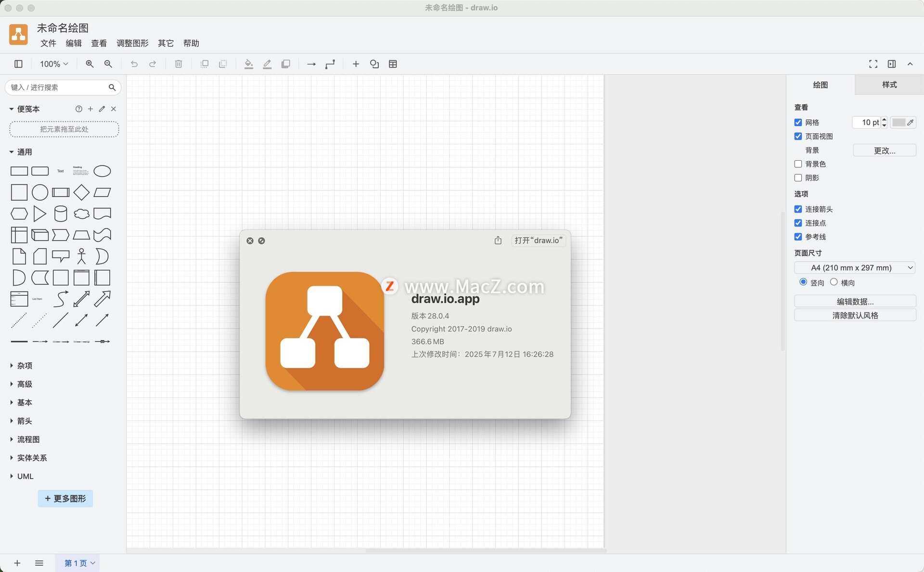Image resolution: width=924 pixels, height=572 pixels.
Task: Click the send to back icon
Action: pos(223,64)
